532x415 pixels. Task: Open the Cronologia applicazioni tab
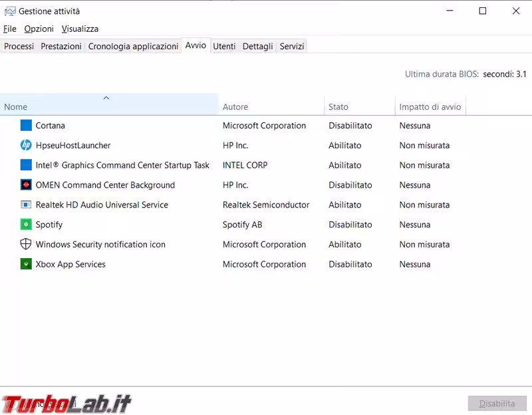click(x=133, y=47)
